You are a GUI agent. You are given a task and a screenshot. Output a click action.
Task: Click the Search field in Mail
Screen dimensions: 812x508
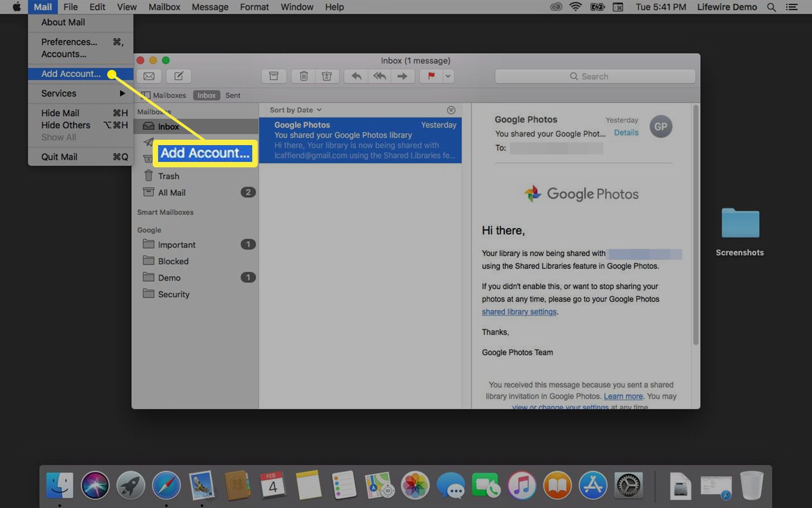click(x=595, y=76)
